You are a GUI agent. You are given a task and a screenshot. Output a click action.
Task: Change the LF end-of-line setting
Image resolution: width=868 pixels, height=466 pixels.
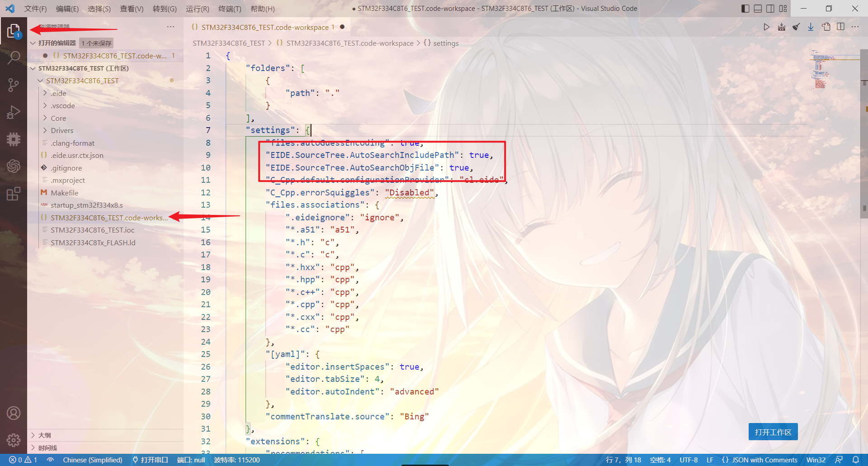click(x=710, y=460)
